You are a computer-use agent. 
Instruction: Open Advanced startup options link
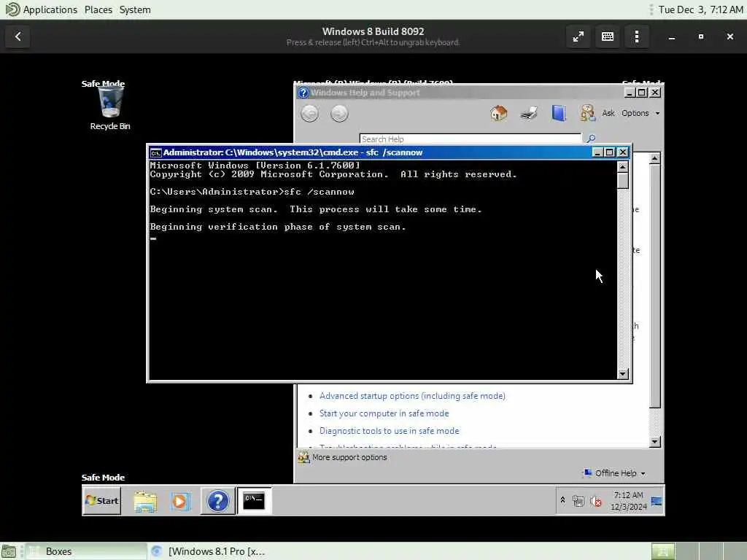413,396
